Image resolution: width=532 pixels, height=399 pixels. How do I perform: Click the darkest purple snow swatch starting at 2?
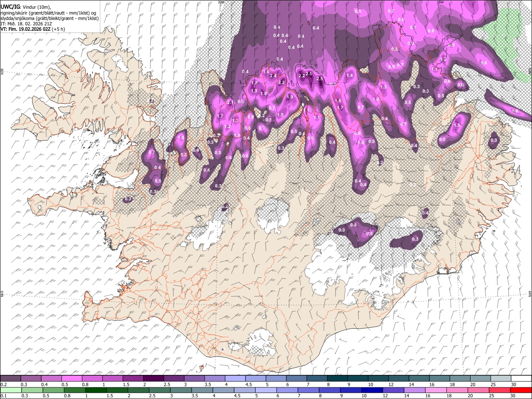(153, 379)
